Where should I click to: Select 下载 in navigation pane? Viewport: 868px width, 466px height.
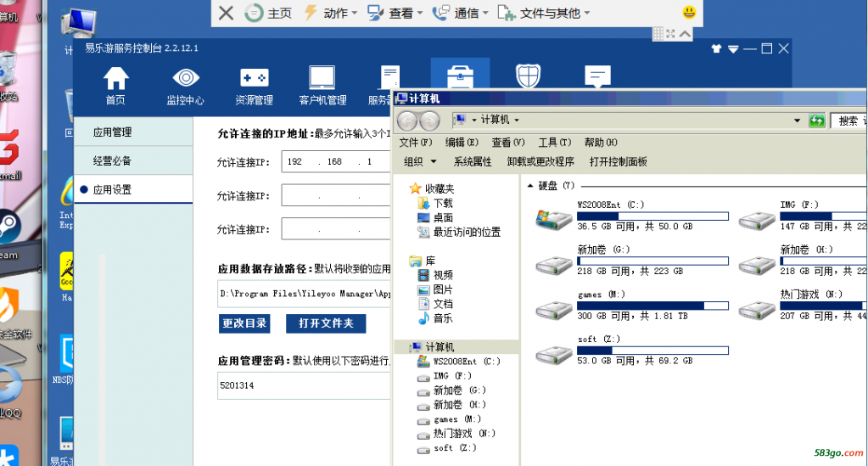[x=435, y=203]
